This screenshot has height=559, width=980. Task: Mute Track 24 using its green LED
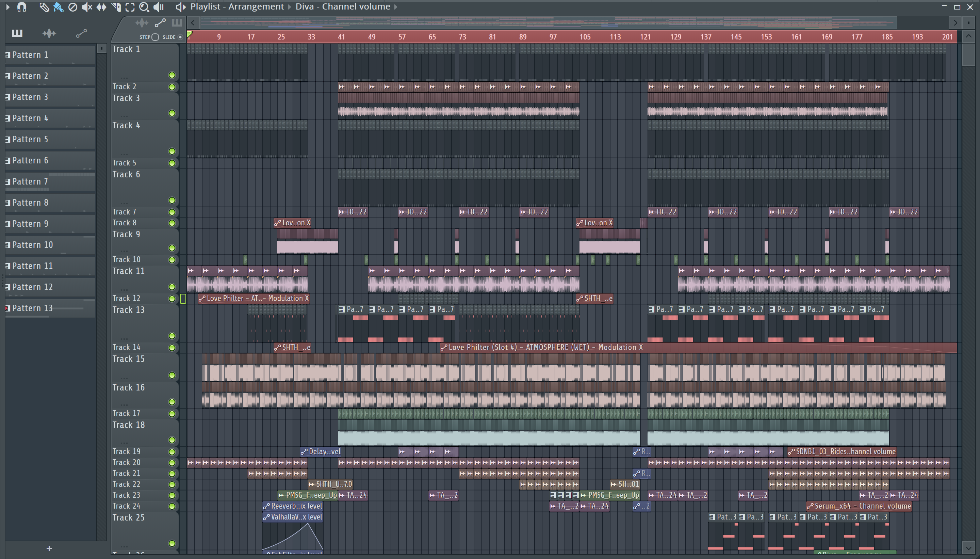coord(172,506)
